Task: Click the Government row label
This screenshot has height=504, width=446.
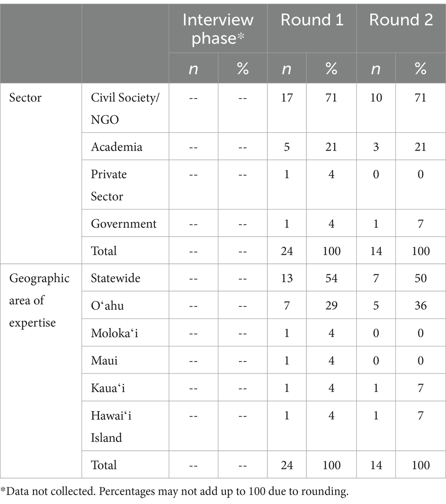Action: pos(124,223)
